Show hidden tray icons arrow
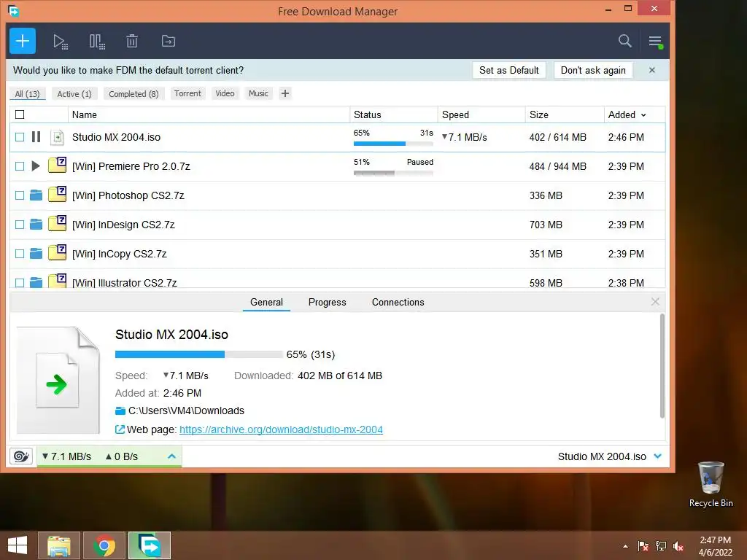 [625, 547]
